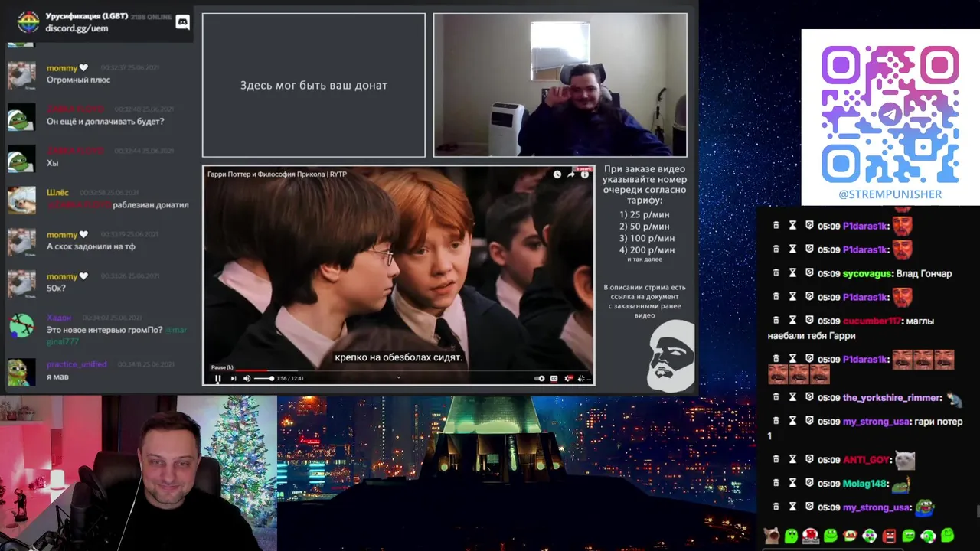Click Discord message Огромный плюс
Viewport: 980px width, 551px height.
click(78, 80)
